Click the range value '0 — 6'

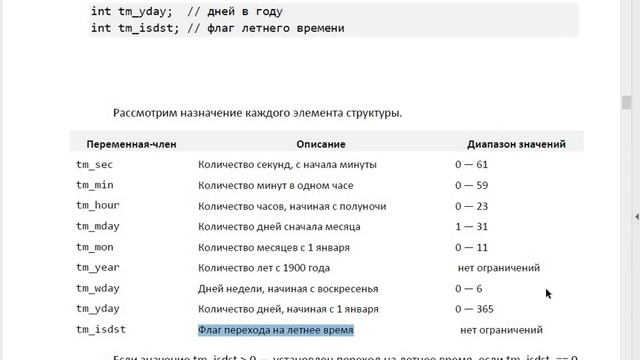click(x=469, y=289)
